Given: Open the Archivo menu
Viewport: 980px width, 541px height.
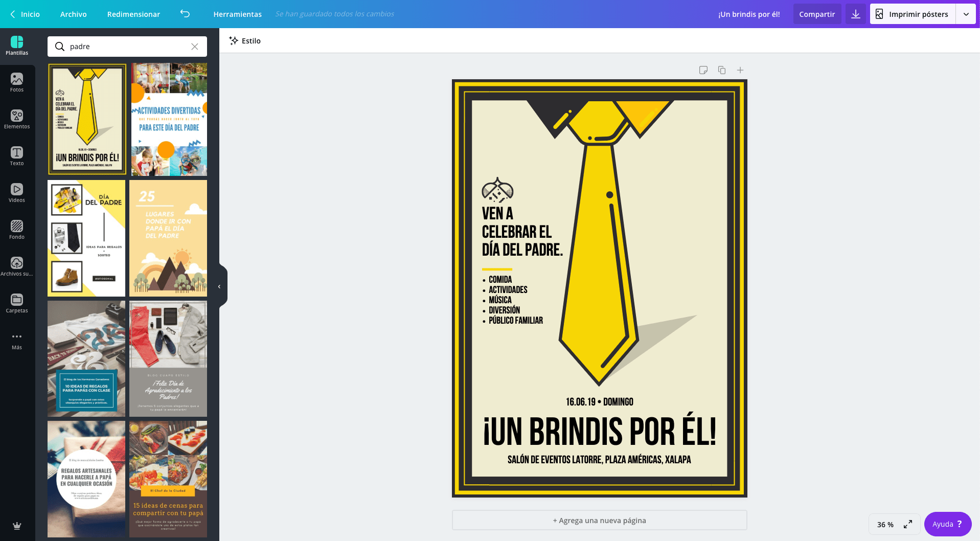Looking at the screenshot, I should (x=74, y=14).
